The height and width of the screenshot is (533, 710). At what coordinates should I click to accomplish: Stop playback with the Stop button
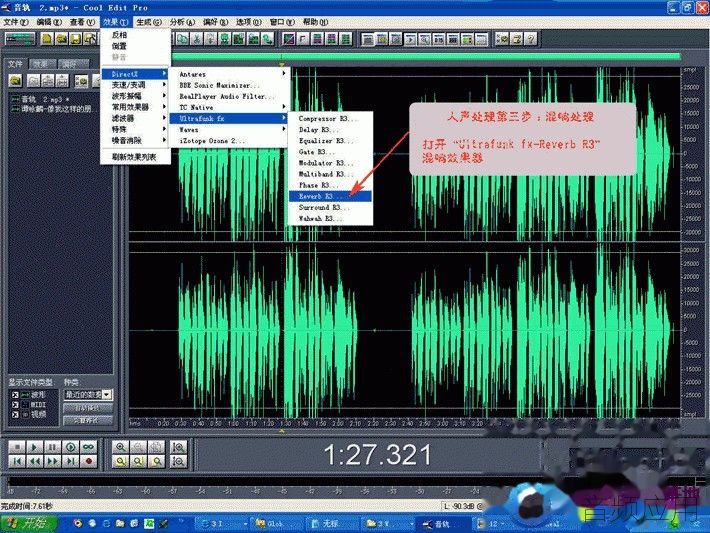point(17,447)
